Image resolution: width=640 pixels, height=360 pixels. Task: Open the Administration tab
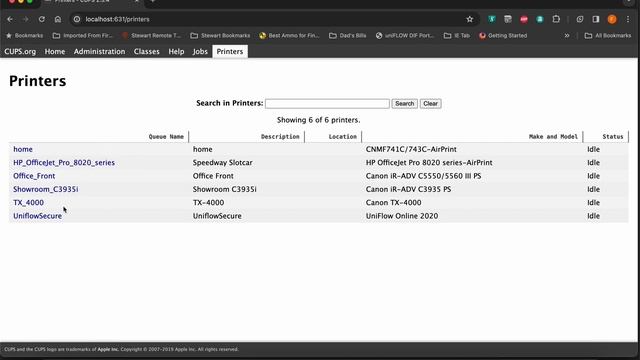click(x=99, y=51)
